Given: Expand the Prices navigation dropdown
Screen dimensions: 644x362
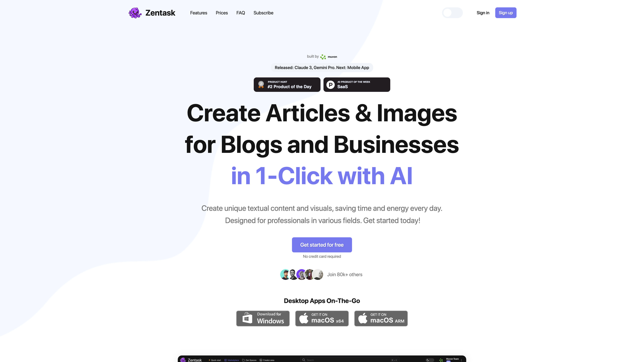Looking at the screenshot, I should click(x=222, y=13).
